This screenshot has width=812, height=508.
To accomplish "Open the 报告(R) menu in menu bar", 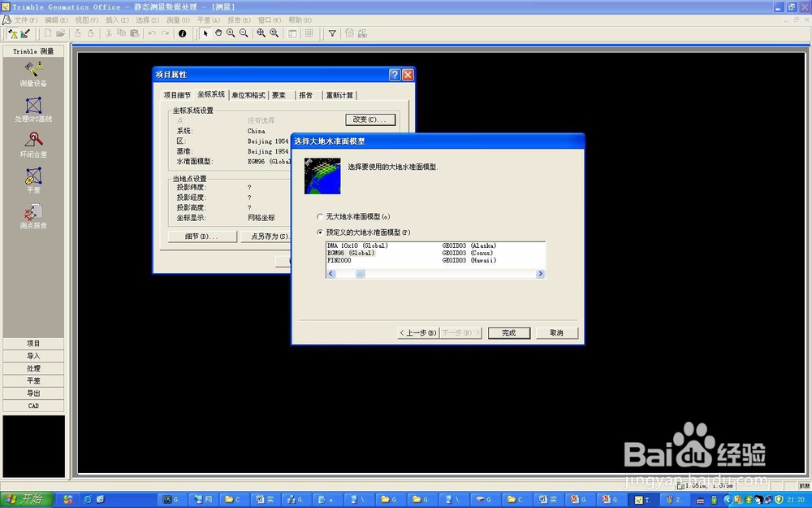I will tap(239, 20).
